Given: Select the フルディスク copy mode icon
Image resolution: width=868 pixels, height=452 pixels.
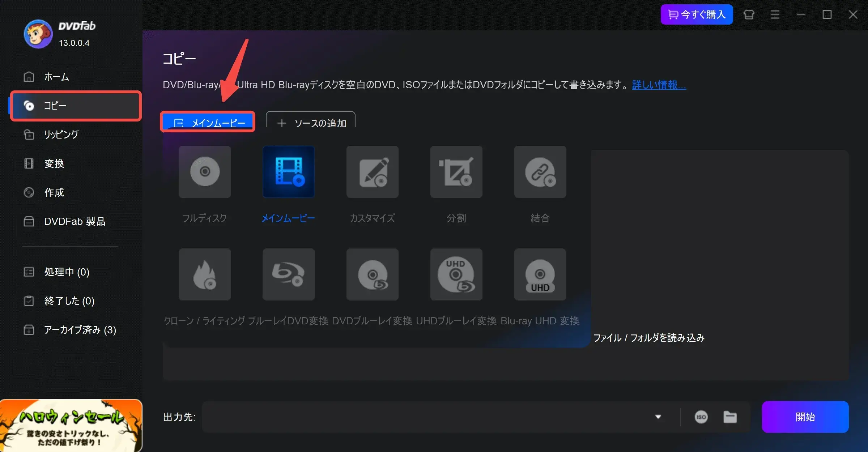Looking at the screenshot, I should coord(205,172).
